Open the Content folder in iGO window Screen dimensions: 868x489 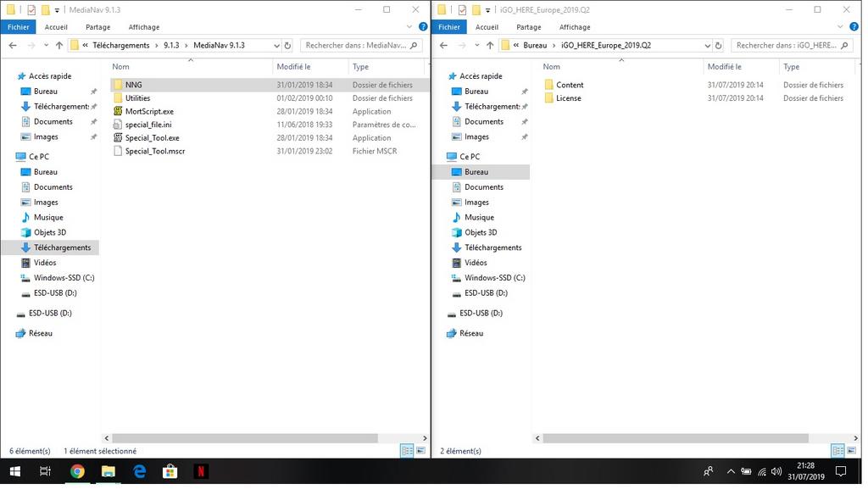(x=570, y=85)
